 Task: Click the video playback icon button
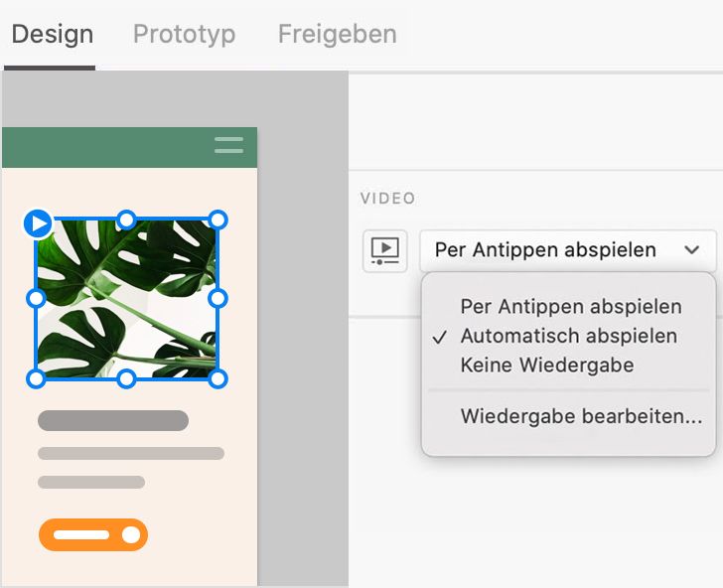pos(385,251)
